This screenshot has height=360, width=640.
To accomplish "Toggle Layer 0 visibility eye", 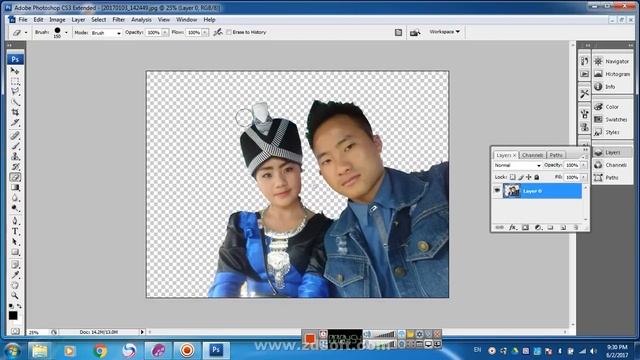I will (497, 191).
